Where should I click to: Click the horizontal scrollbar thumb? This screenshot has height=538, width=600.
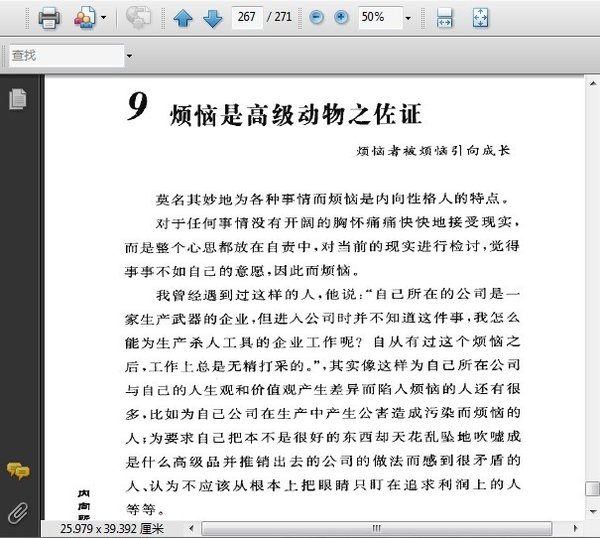pyautogui.click(x=377, y=528)
